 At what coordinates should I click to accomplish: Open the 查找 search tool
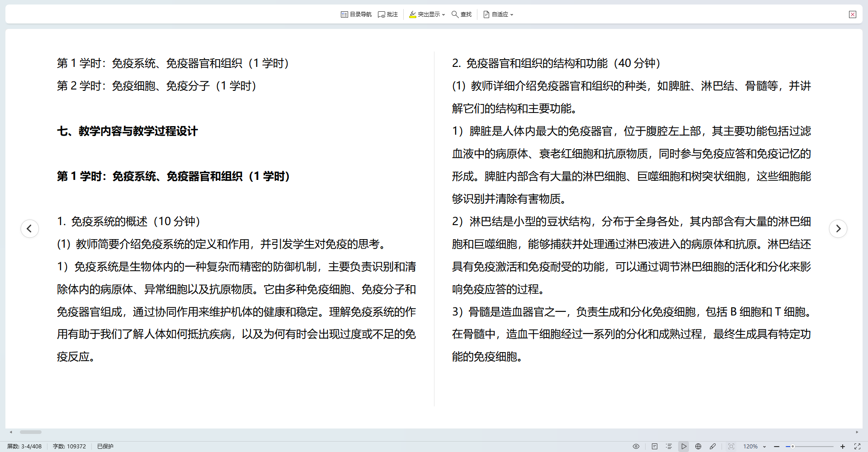462,14
